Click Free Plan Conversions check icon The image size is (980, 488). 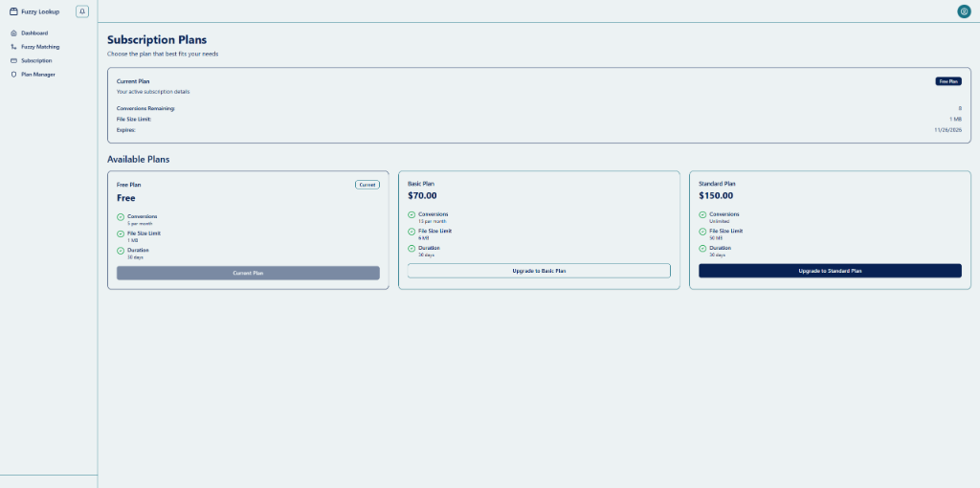pyautogui.click(x=121, y=217)
